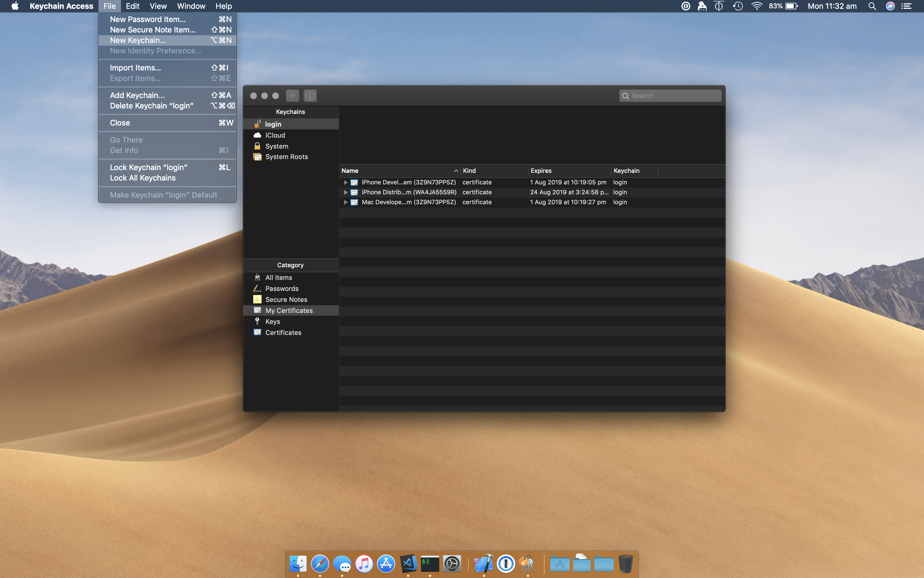Screen dimensions: 924x578
Task: Select iPhone Devel...am (3Z9N73PP5Z) certificate
Action: click(532, 182)
